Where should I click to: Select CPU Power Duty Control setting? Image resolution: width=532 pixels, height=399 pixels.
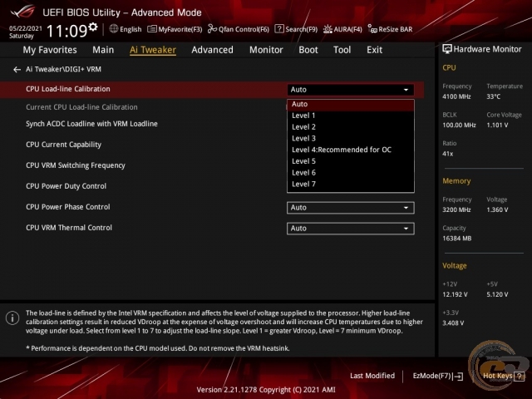(66, 186)
